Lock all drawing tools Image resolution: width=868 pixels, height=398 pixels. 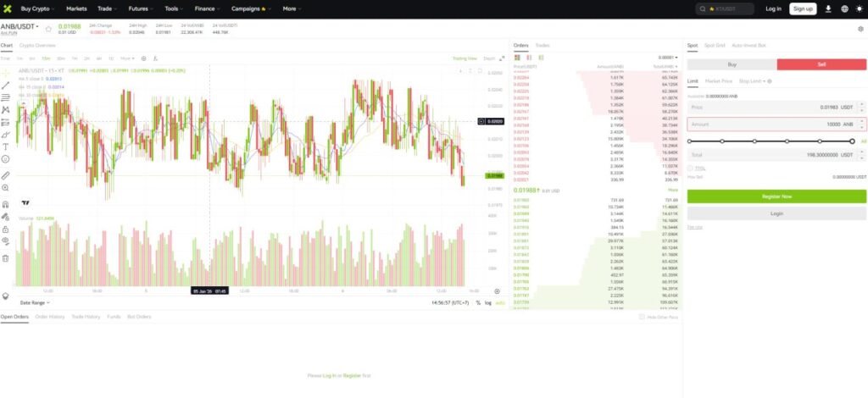[x=6, y=229]
